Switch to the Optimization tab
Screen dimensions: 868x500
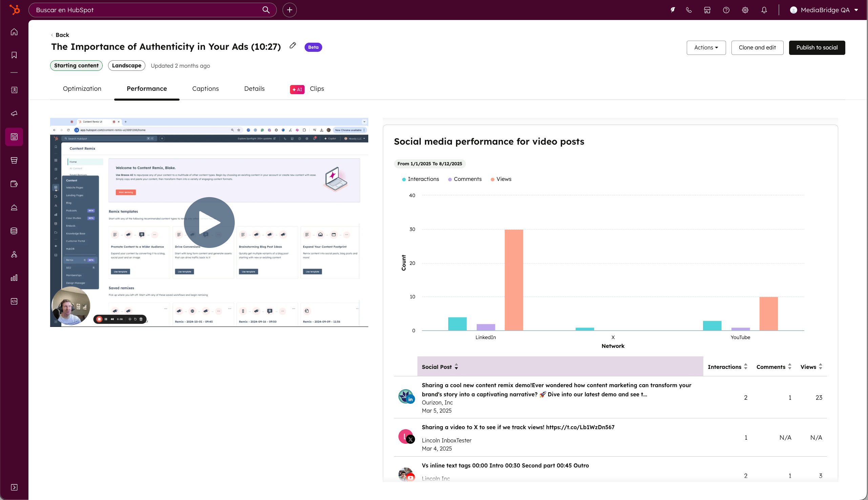82,89
